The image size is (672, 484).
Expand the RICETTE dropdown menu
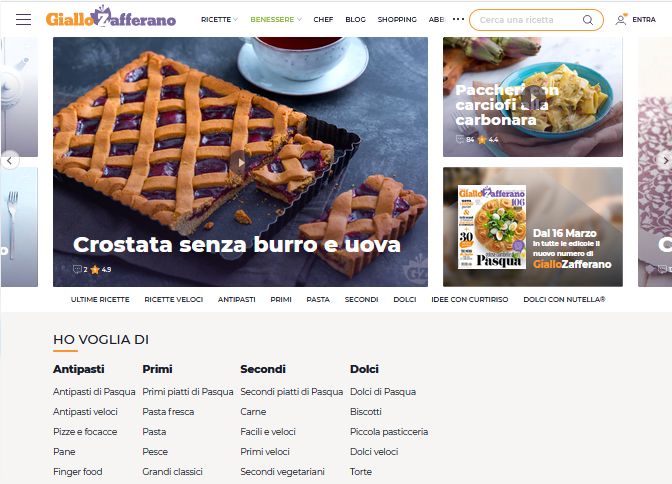[219, 19]
